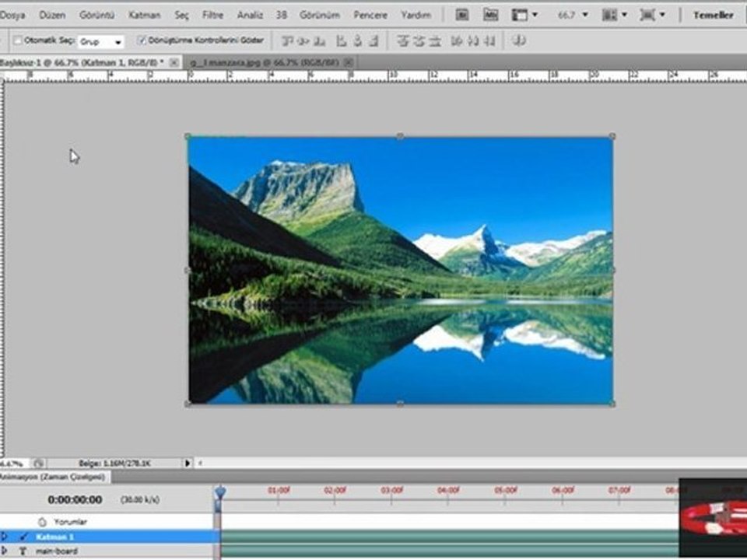The height and width of the screenshot is (560, 747).
Task: Select the main-board timeline layer
Action: (x=110, y=551)
